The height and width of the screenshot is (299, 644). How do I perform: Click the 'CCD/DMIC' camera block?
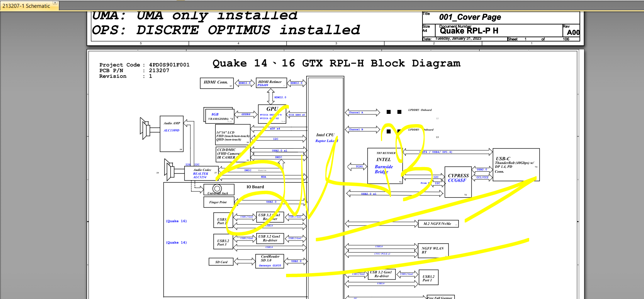(x=233, y=154)
